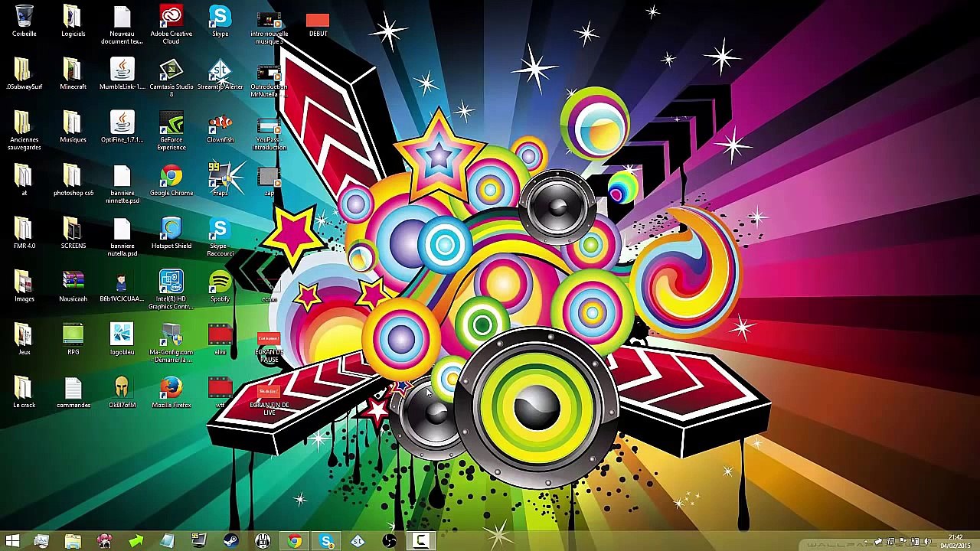Select the intro nouvelle musique video file
The image size is (980, 551).
[269, 24]
